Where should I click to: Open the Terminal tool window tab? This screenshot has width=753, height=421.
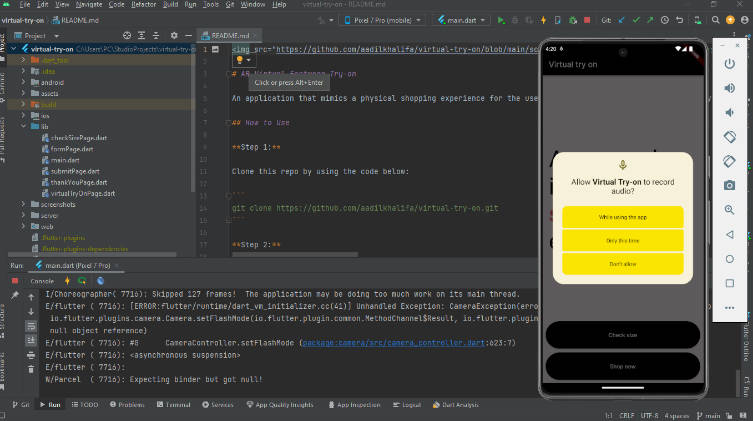tap(174, 405)
